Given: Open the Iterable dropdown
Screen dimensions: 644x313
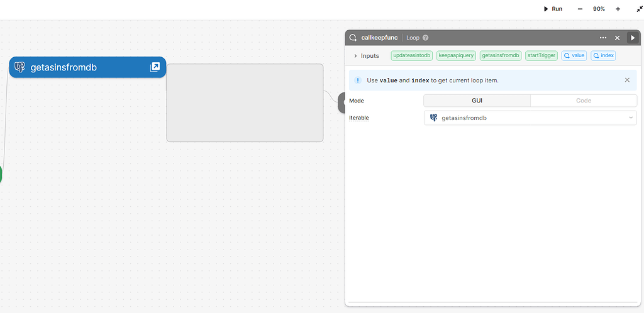Looking at the screenshot, I should [x=530, y=118].
